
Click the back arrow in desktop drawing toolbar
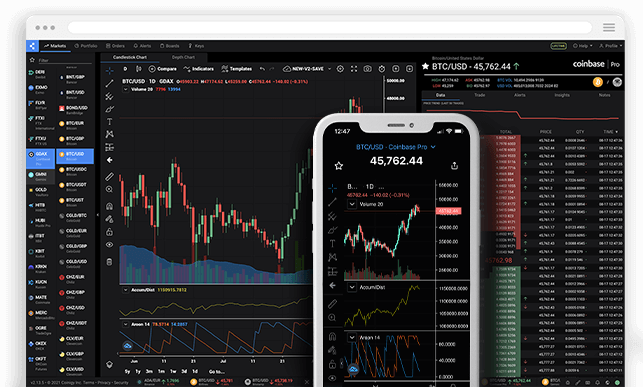point(109,160)
